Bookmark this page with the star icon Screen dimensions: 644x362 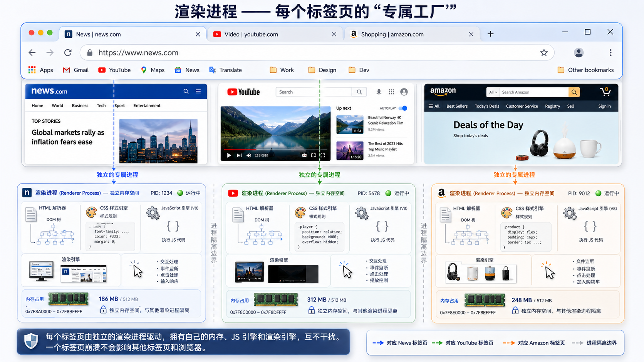544,53
